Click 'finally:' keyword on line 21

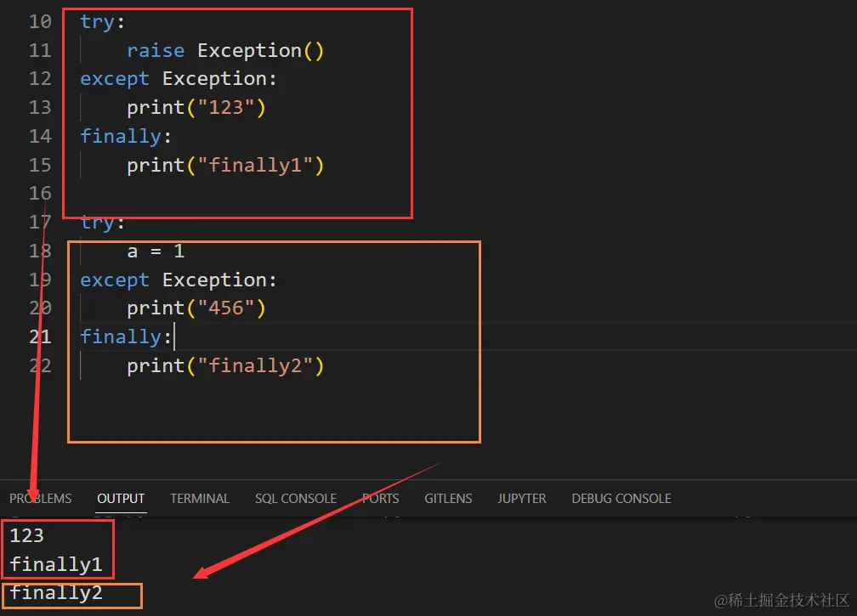coord(126,337)
